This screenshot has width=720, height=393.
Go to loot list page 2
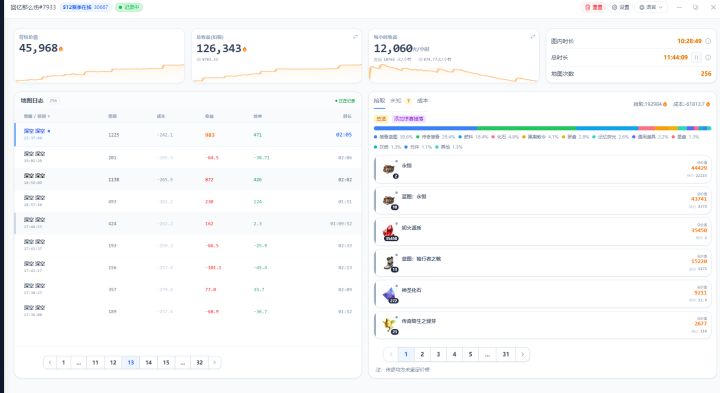coord(422,354)
